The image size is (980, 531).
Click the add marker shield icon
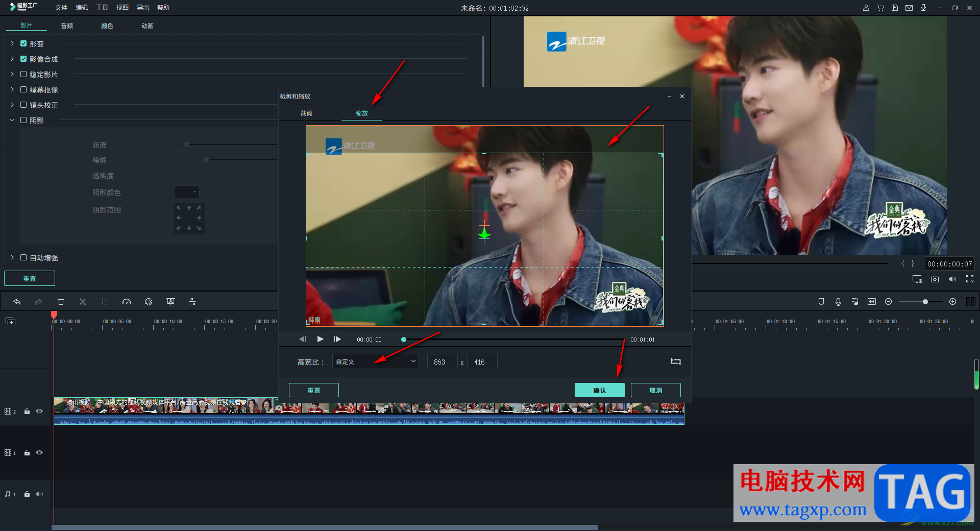[821, 302]
